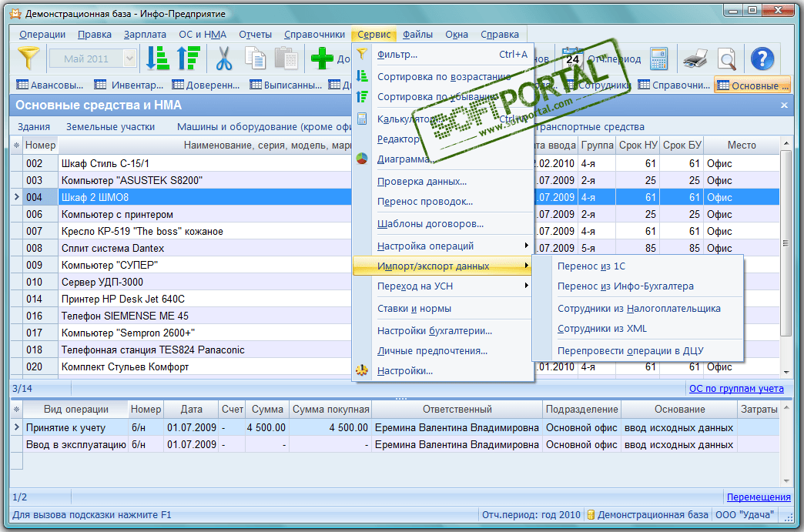Follow the Перемещения link
The width and height of the screenshot is (804, 532).
pos(759,497)
